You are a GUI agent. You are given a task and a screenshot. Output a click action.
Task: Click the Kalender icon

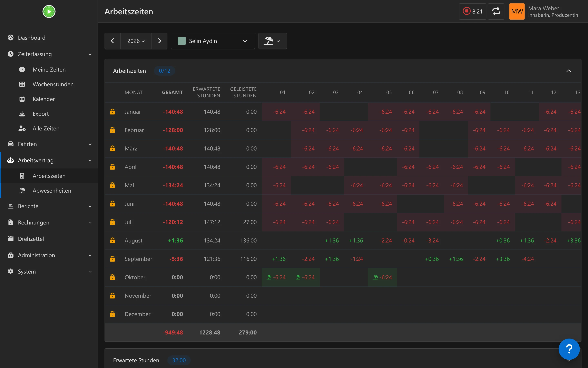[x=22, y=99]
